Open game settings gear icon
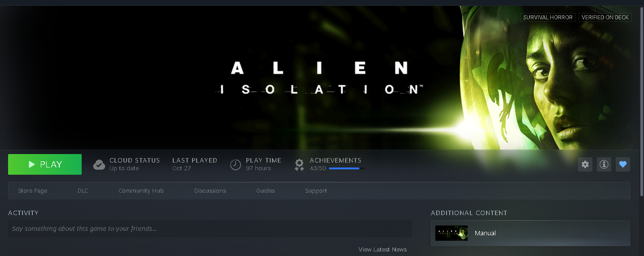This screenshot has height=256, width=644. 585,164
